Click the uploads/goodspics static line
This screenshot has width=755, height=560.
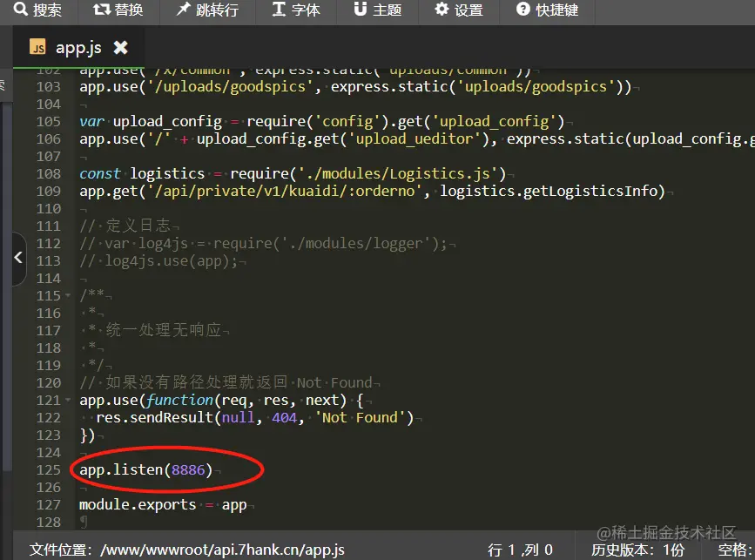(355, 87)
